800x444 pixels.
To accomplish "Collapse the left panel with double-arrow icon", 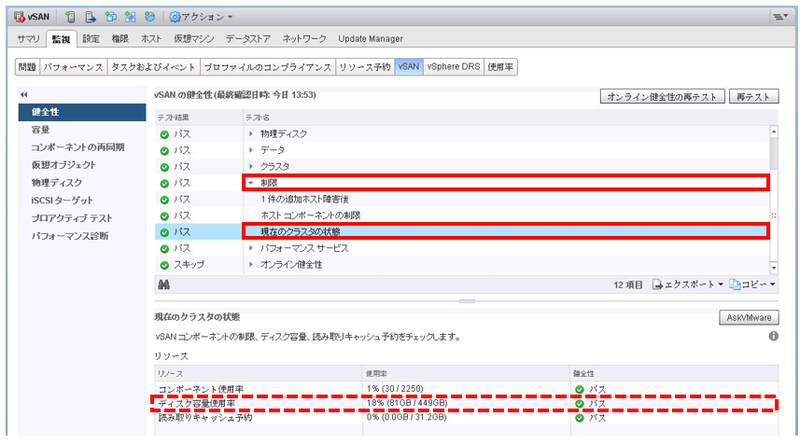I will [x=24, y=94].
